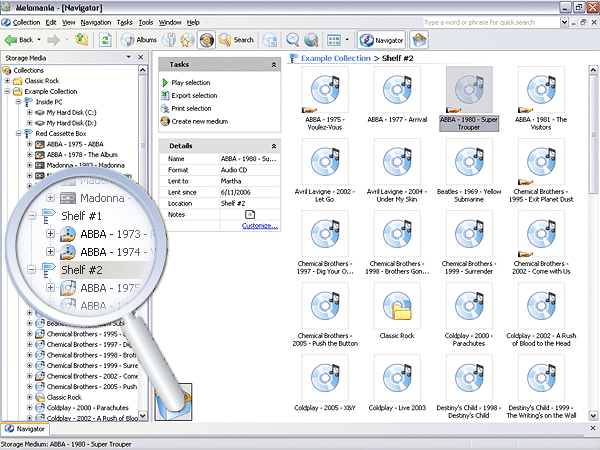Viewport: 600px width, 450px height.
Task: Open Albums from the toolbar
Action: pyautogui.click(x=138, y=40)
